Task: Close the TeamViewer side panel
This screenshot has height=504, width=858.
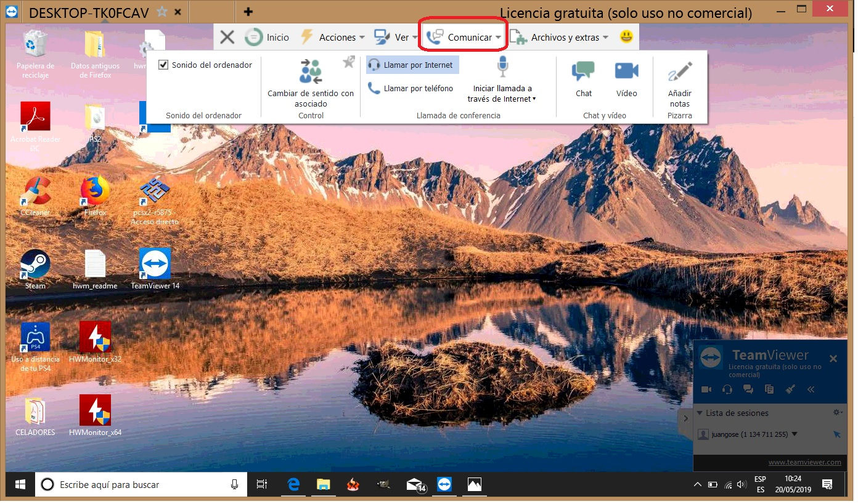Action: pos(833,359)
